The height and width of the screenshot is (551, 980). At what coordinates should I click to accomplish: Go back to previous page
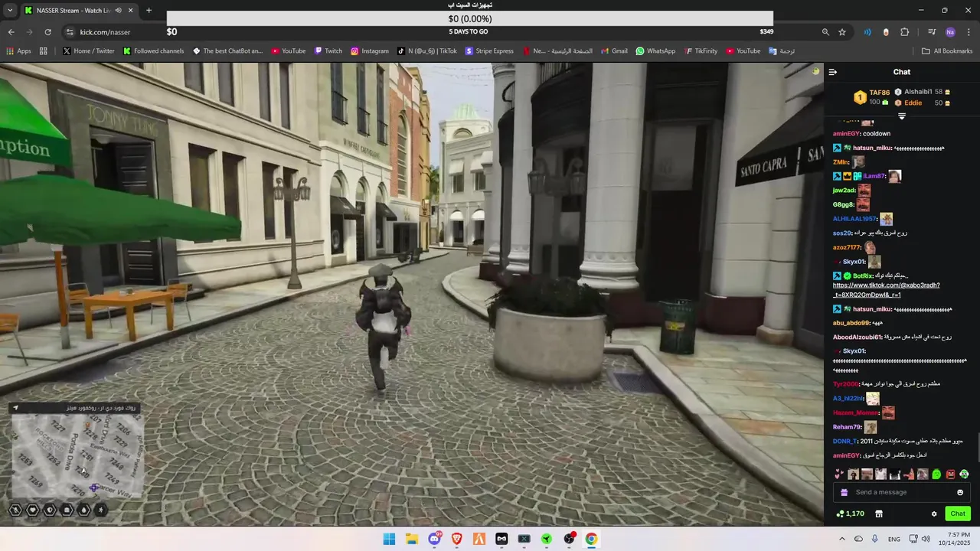point(11,32)
